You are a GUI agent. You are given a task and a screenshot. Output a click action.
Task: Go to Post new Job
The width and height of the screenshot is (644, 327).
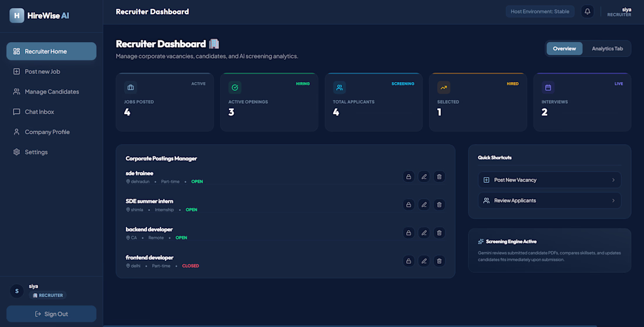coord(52,71)
